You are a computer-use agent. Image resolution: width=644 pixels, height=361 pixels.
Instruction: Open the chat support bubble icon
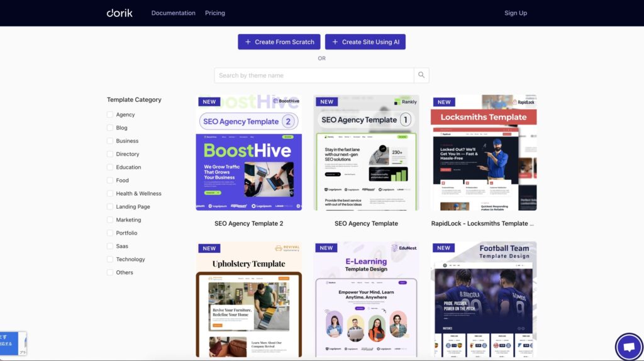point(628,347)
